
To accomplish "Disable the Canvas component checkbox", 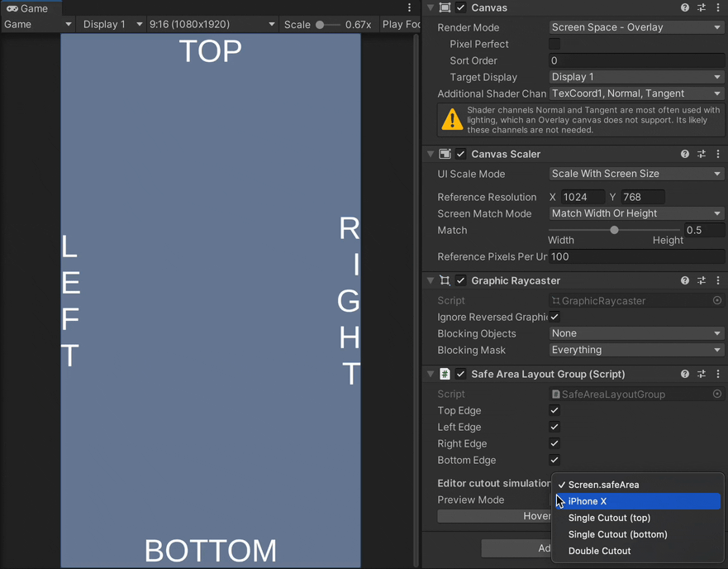I will click(460, 7).
